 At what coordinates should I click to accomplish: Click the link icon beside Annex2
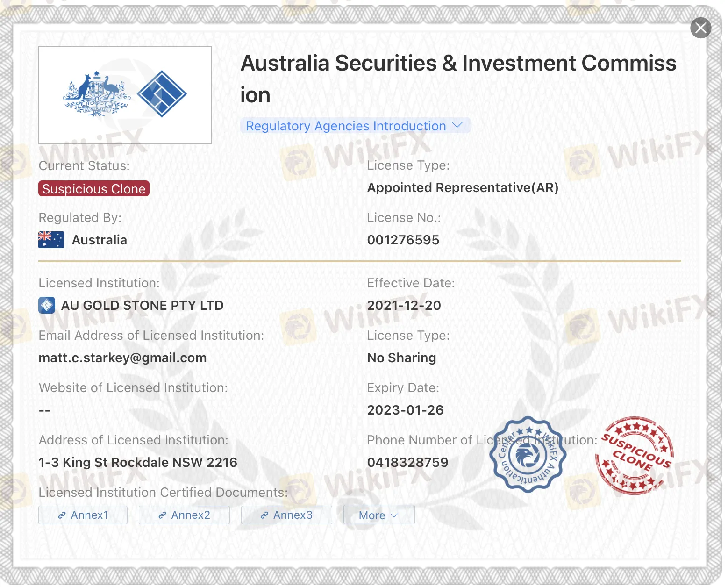click(x=162, y=515)
